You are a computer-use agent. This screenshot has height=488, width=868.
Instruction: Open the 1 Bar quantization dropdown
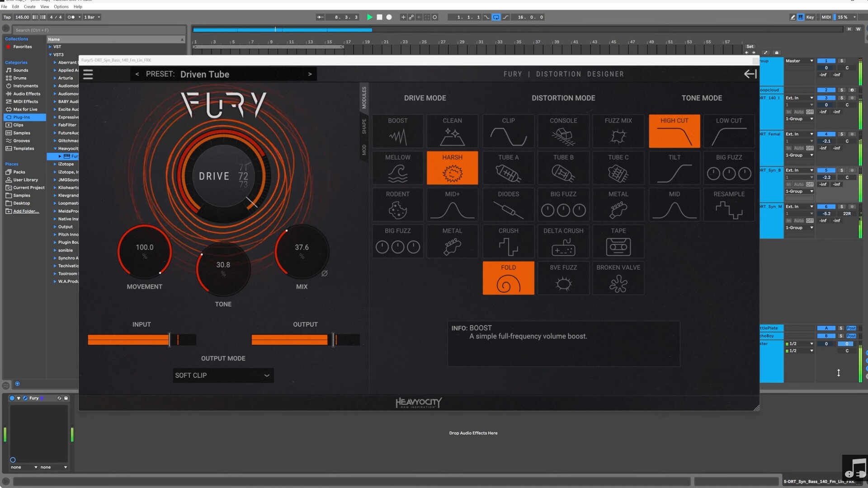[92, 17]
